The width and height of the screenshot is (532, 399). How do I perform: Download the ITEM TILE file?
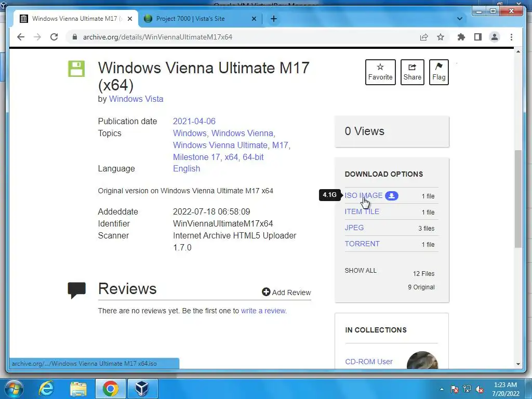click(362, 211)
